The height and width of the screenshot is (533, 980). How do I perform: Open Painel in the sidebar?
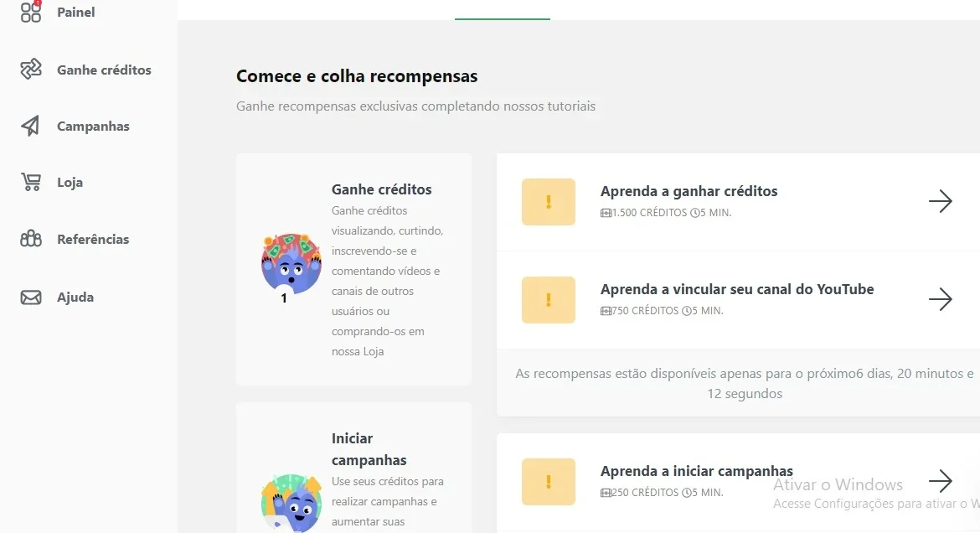[x=75, y=12]
